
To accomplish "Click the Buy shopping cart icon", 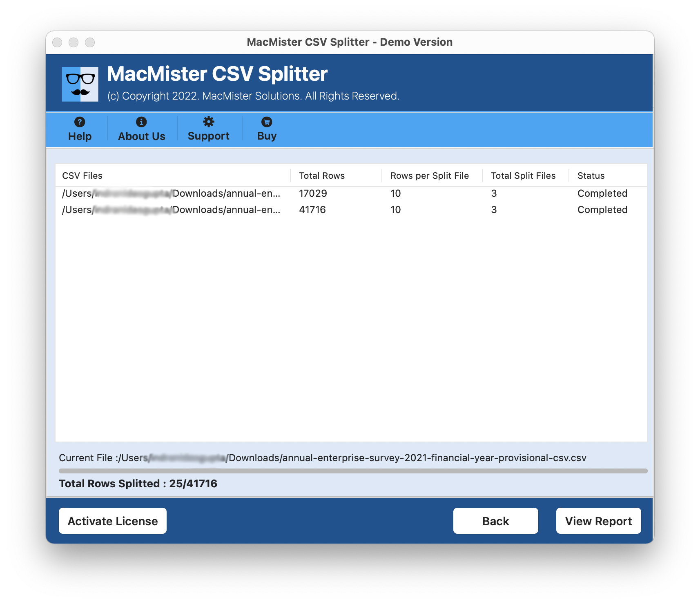I will click(267, 122).
